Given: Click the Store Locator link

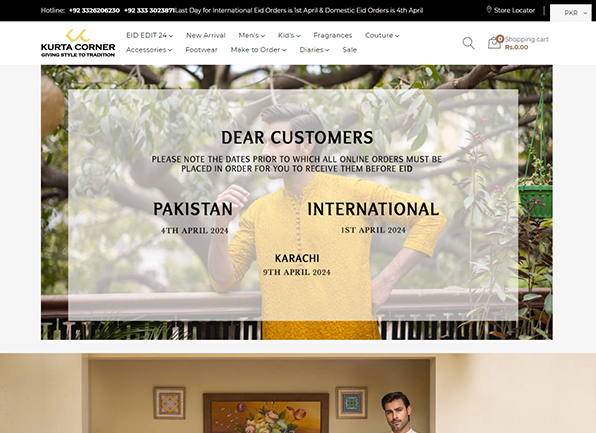Looking at the screenshot, I should [514, 10].
